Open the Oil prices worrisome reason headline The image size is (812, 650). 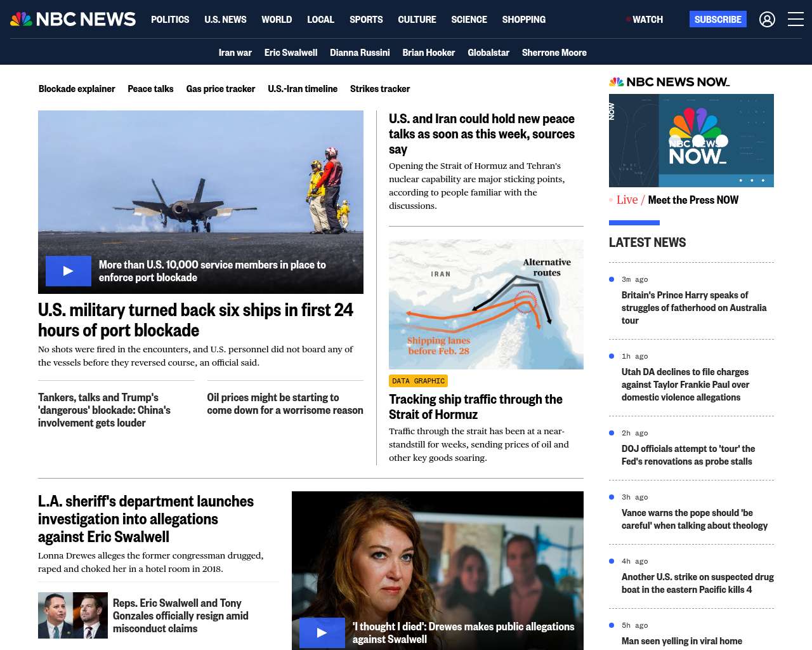pos(285,404)
